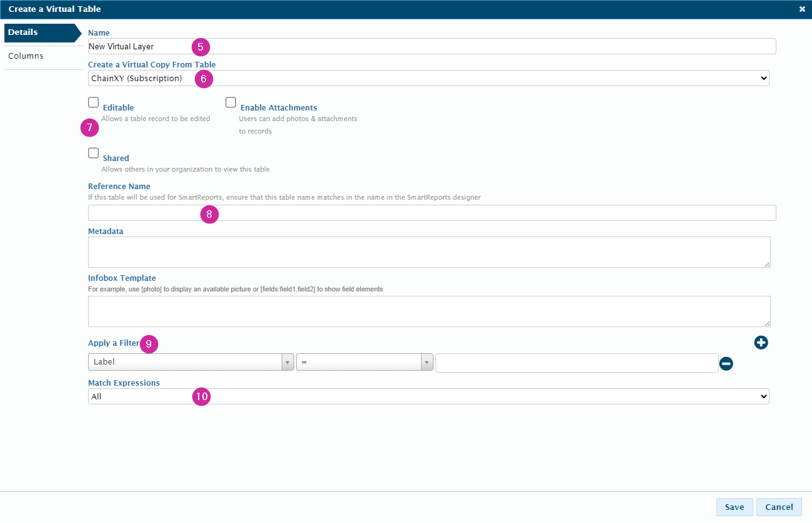Image resolution: width=812 pixels, height=523 pixels.
Task: Select the Details tab
Action: 23,32
